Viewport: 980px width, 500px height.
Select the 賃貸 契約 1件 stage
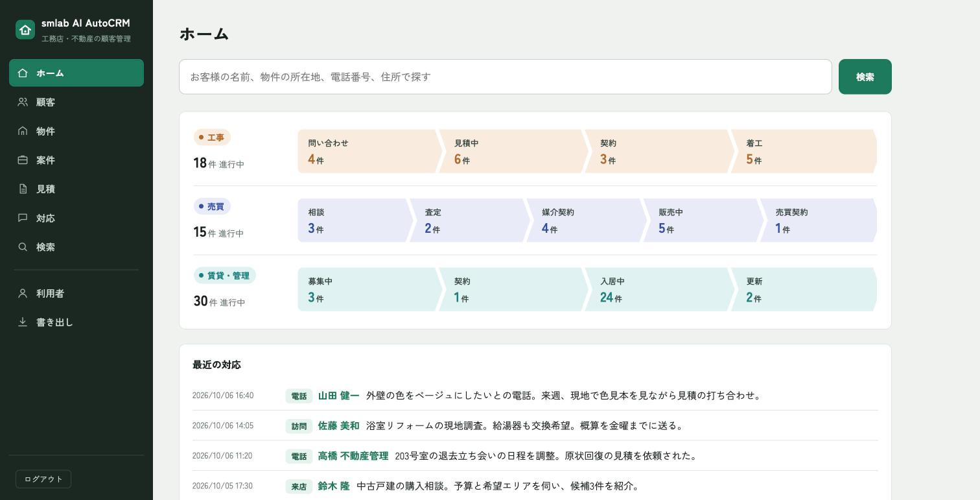click(515, 289)
